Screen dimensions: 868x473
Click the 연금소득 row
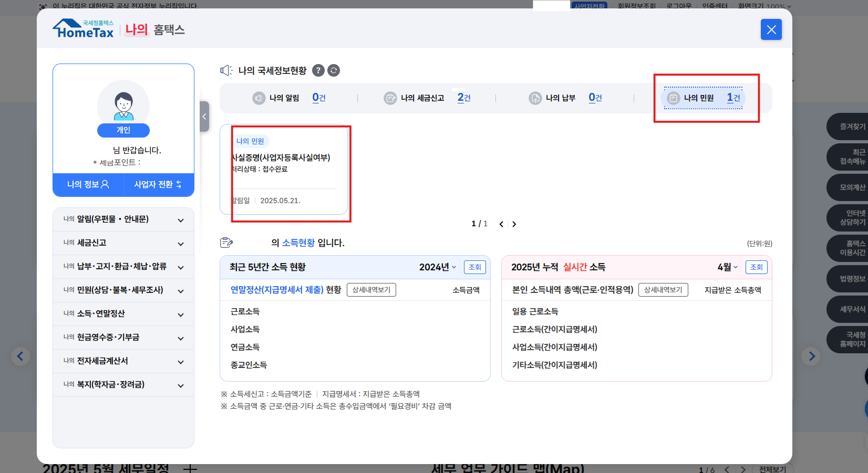pos(245,348)
